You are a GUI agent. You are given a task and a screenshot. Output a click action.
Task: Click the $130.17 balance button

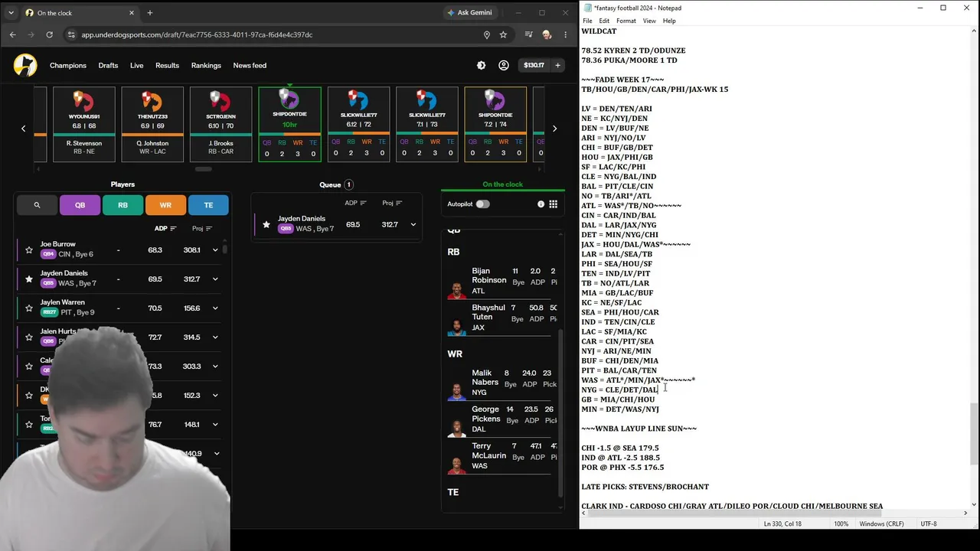(534, 65)
